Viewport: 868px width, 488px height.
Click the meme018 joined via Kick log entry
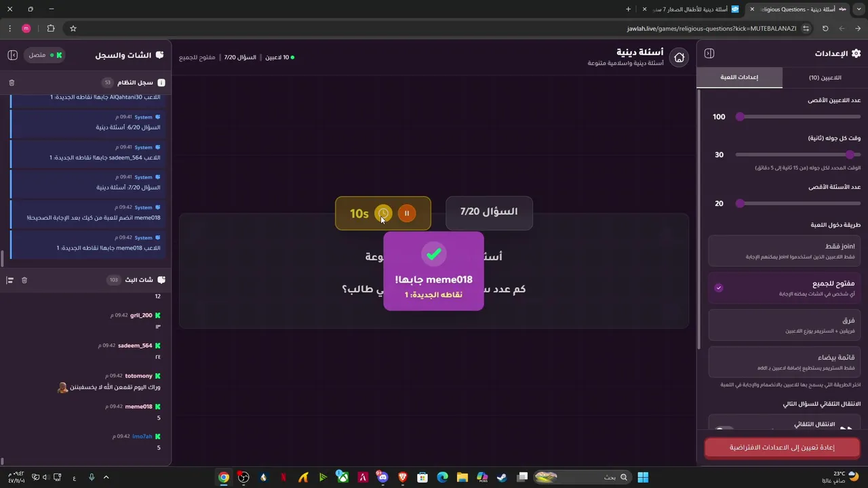pyautogui.click(x=87, y=213)
